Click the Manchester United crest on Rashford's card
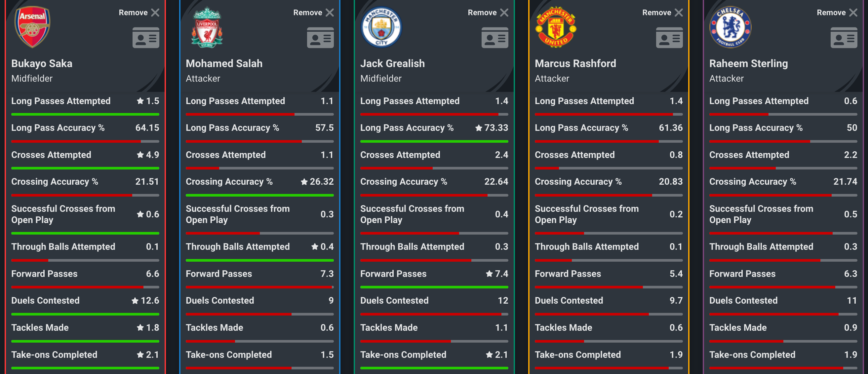This screenshot has width=868, height=374. coord(556,27)
